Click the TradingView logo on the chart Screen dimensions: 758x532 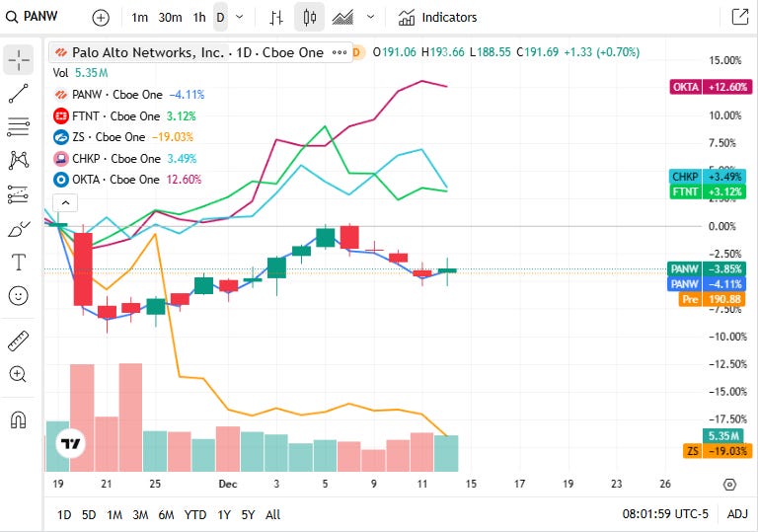71,443
